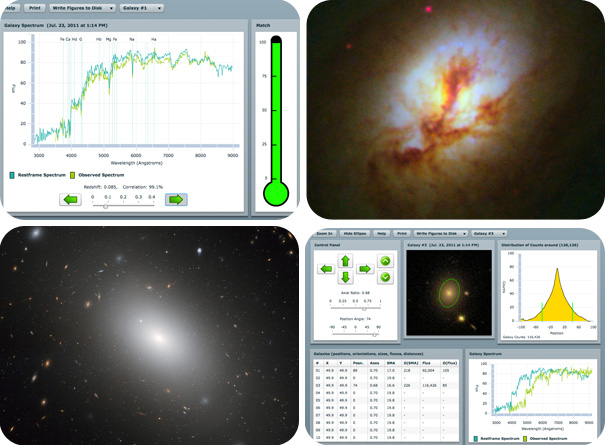Click the elliptical galaxy photo
Viewport: 605px width, 445px height.
(149, 335)
